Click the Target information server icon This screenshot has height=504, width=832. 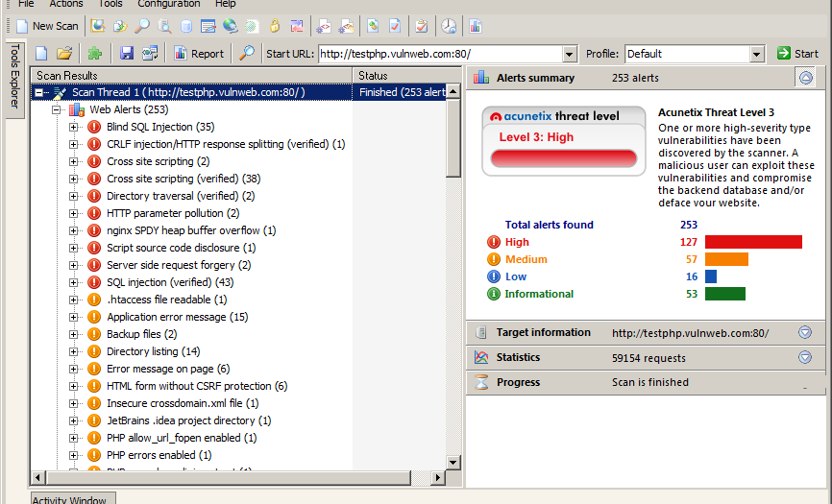tap(481, 332)
